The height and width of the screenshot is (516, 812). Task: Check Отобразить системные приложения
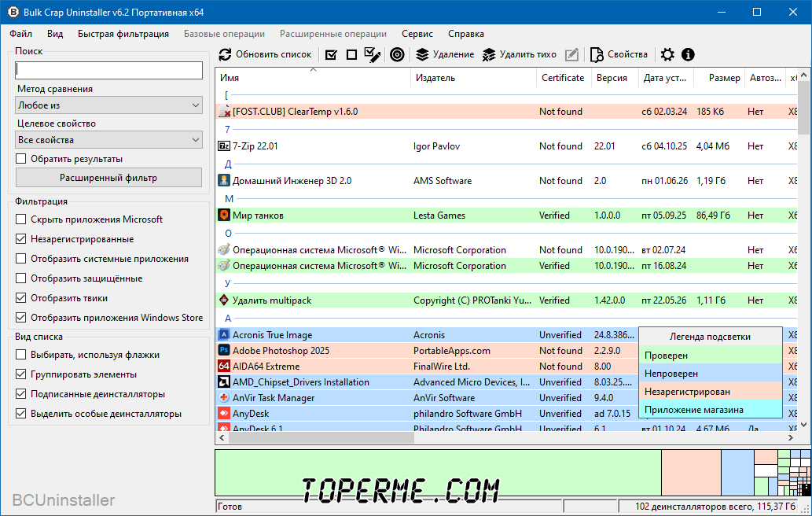pyautogui.click(x=20, y=259)
